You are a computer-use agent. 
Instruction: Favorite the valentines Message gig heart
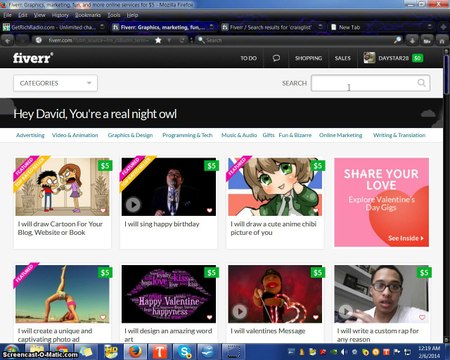click(316, 317)
